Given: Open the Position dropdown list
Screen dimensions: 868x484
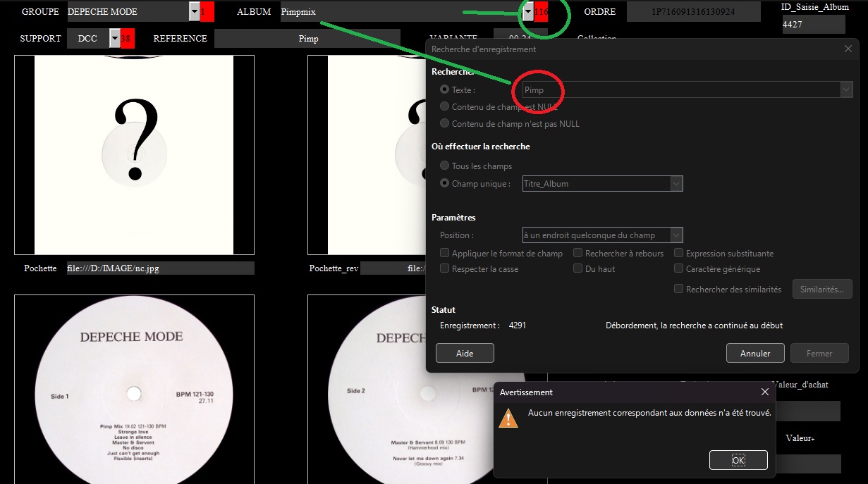Looking at the screenshot, I should [x=676, y=235].
